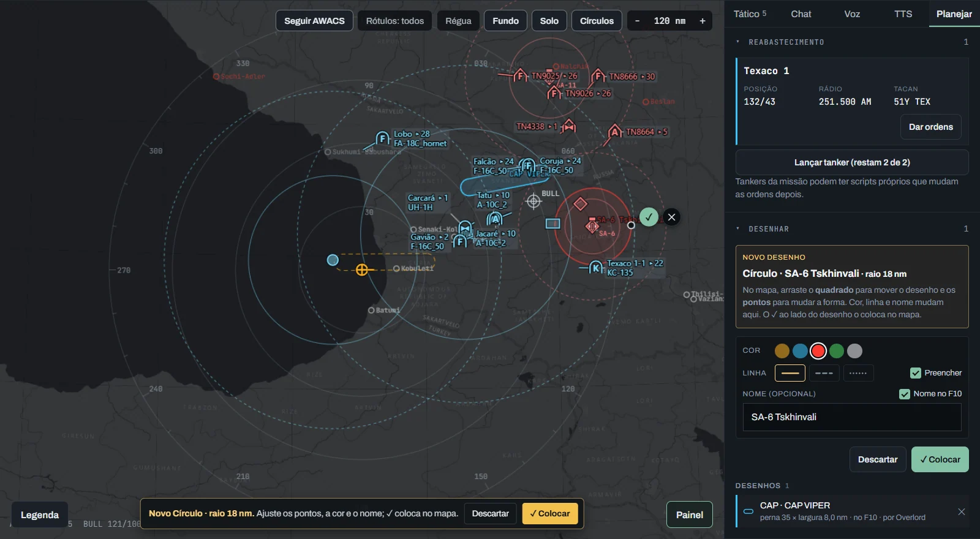Decrease map range with minus button
The width and height of the screenshot is (980, 539).
click(x=638, y=21)
